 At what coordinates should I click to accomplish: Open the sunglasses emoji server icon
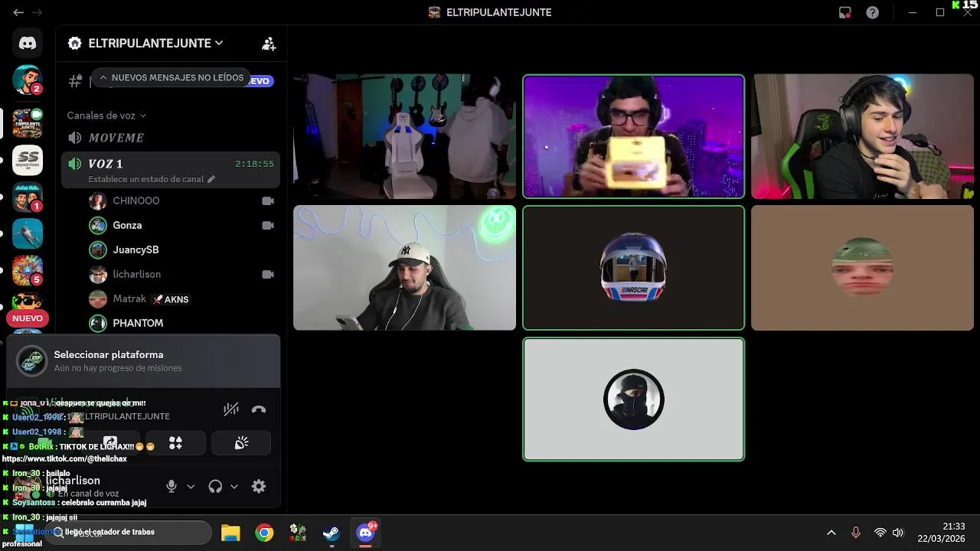coord(28,300)
